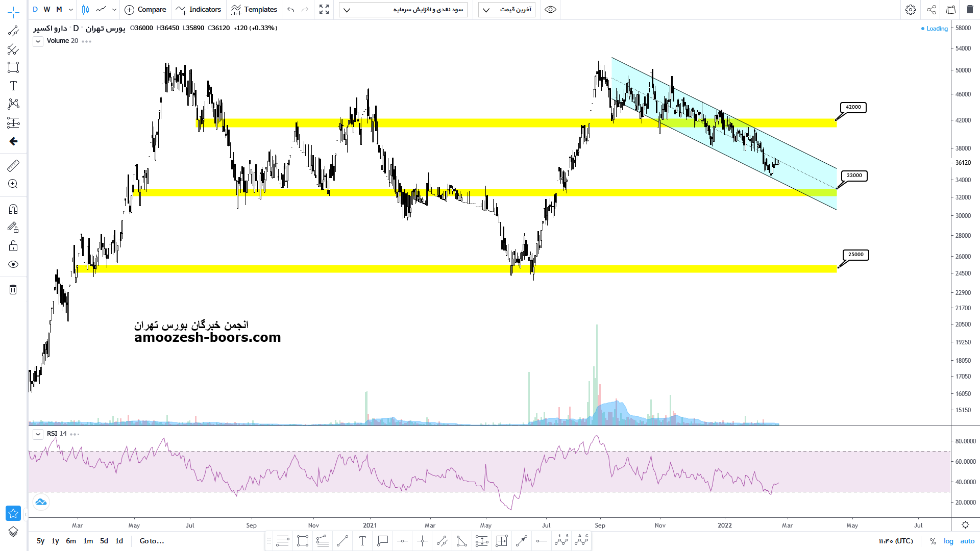
Task: Click the 25000 price label callout
Action: 855,255
